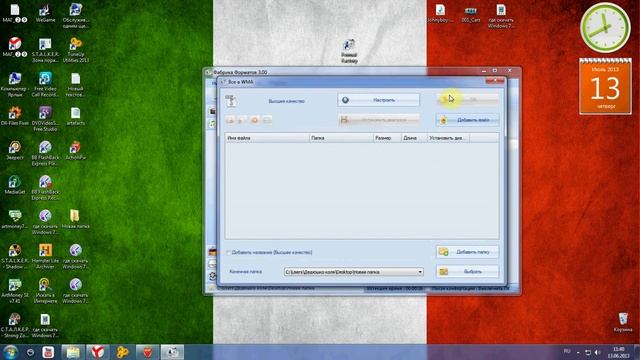Open the Hamster Lite Archiver shortcut
Image resolution: width=640 pixels, height=360 pixels.
(45, 256)
